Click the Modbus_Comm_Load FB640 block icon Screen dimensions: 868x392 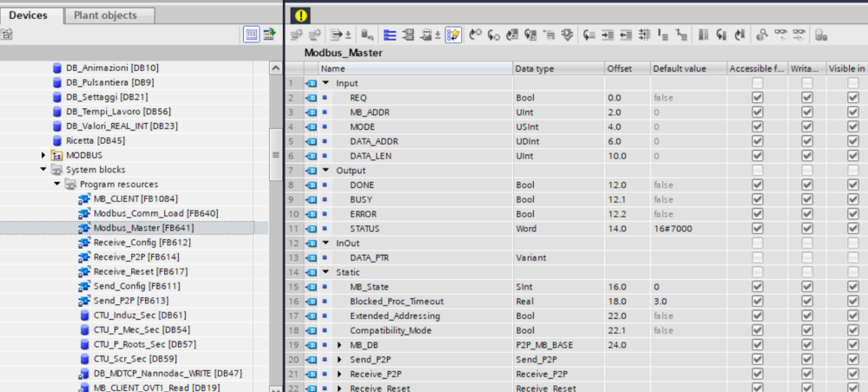click(x=84, y=213)
